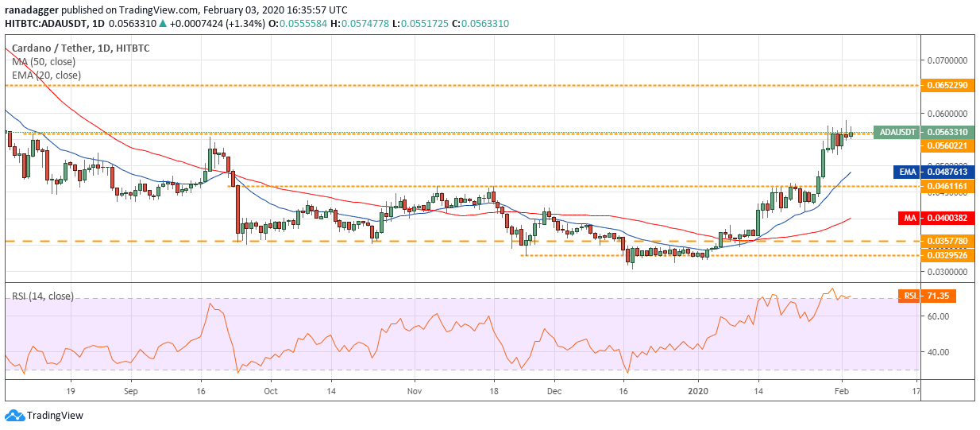This screenshot has height=430, width=980.
Task: Click the support level label 0.0357780
Action: point(947,240)
